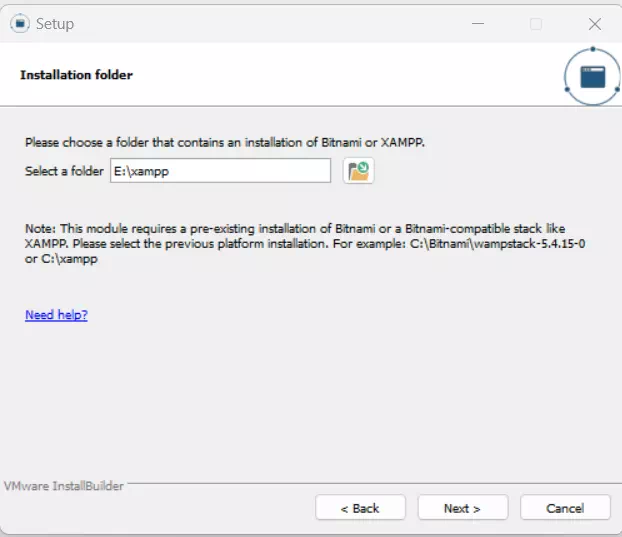
Task: Click the Setup title bar app icon
Action: 20,23
